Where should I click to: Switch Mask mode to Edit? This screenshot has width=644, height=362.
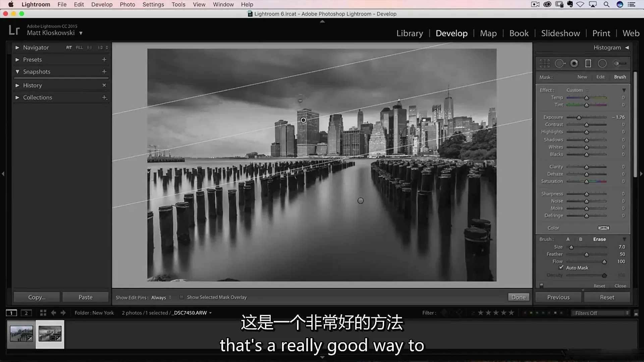pyautogui.click(x=600, y=77)
